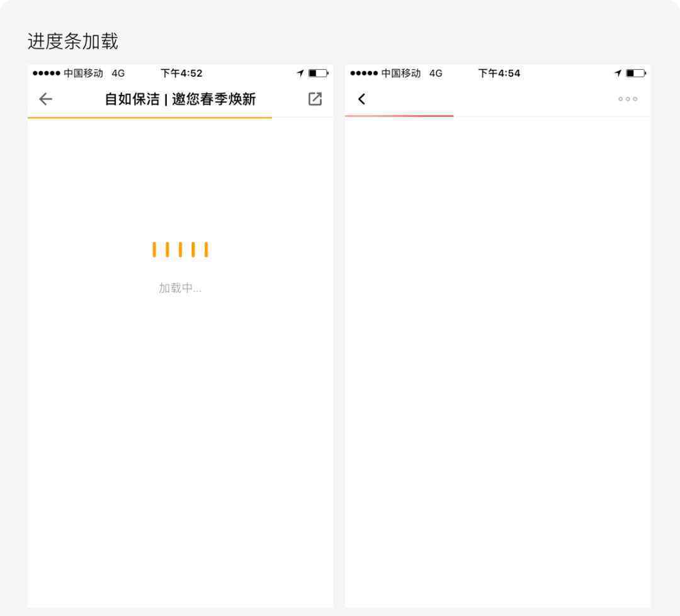Click the 加载中... loading text

(x=180, y=288)
